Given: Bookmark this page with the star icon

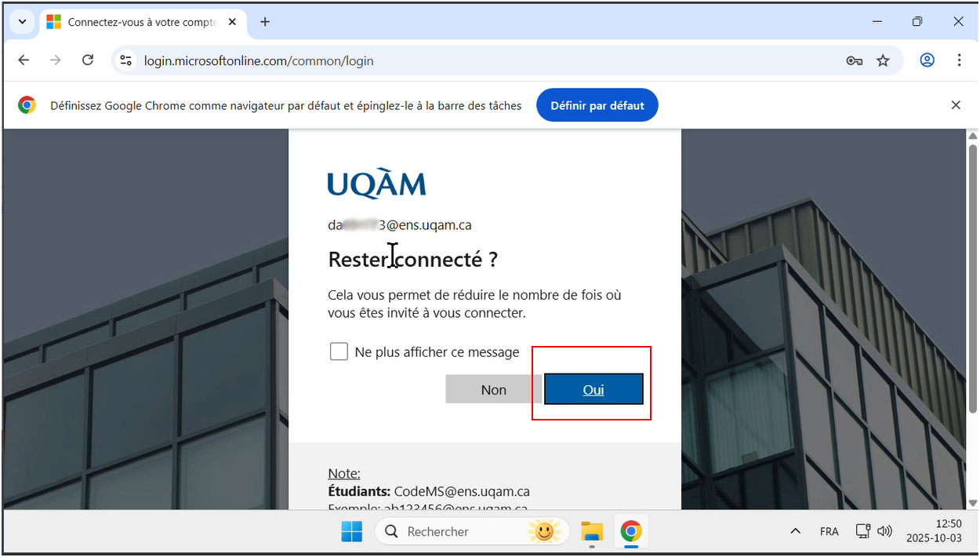Looking at the screenshot, I should tap(883, 60).
